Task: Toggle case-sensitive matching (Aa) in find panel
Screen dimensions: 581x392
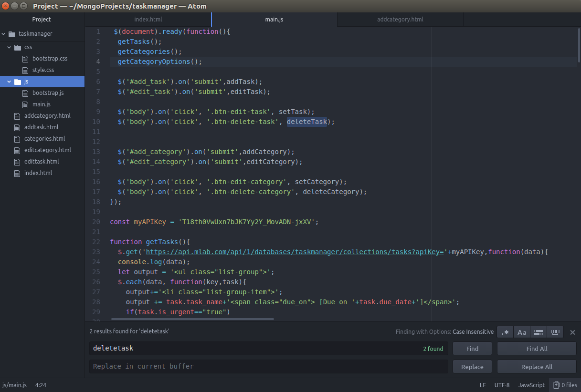Action: [522, 332]
